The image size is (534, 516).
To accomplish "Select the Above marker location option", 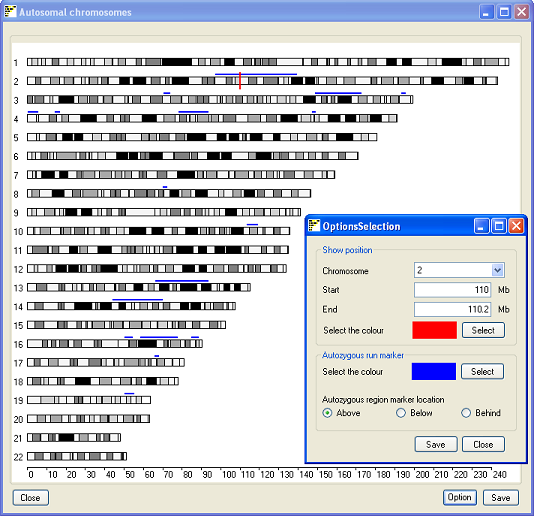I will coord(327,413).
